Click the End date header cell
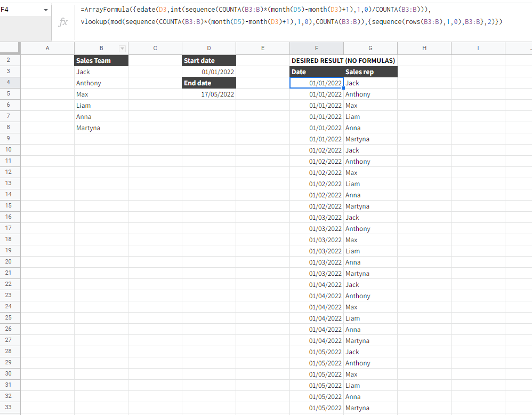This screenshot has height=415, width=532. click(209, 83)
